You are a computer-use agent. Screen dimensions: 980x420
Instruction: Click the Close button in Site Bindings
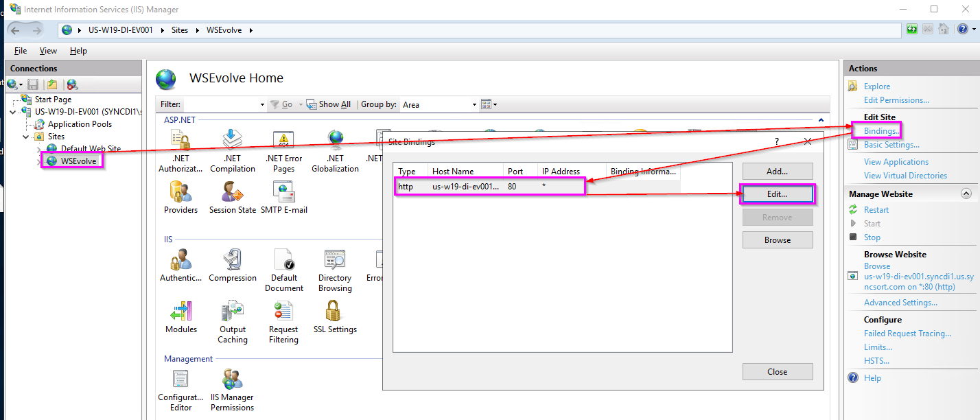(778, 371)
